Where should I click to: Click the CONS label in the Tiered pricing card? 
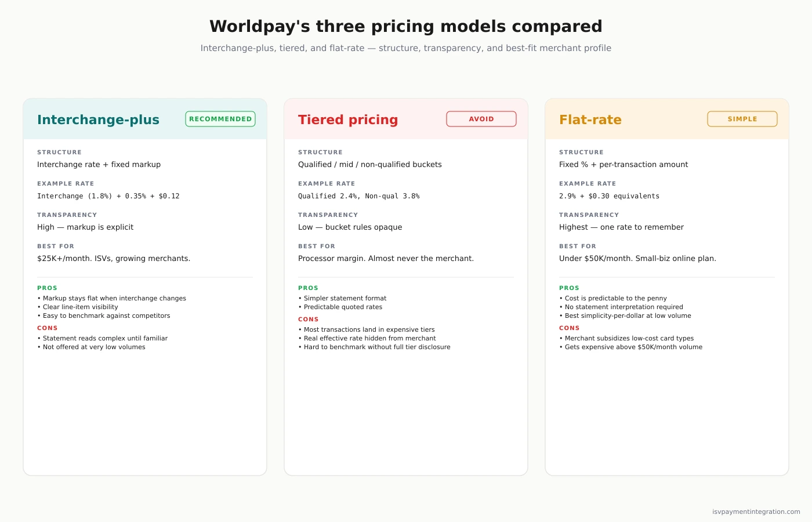(308, 320)
